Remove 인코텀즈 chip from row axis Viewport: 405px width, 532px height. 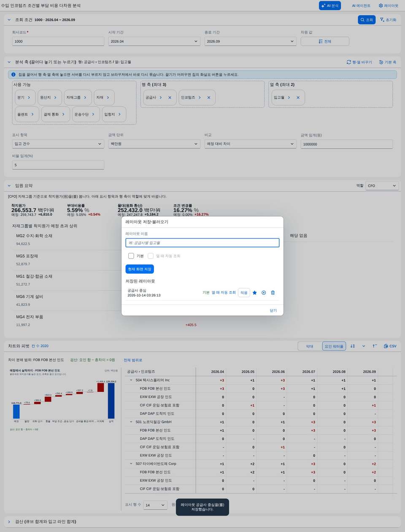(x=208, y=98)
